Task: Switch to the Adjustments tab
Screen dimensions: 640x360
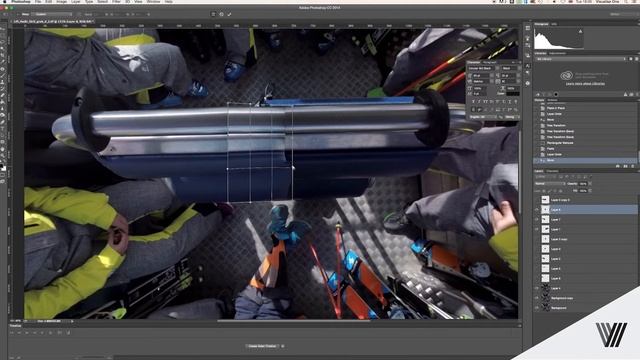Action: (x=557, y=53)
